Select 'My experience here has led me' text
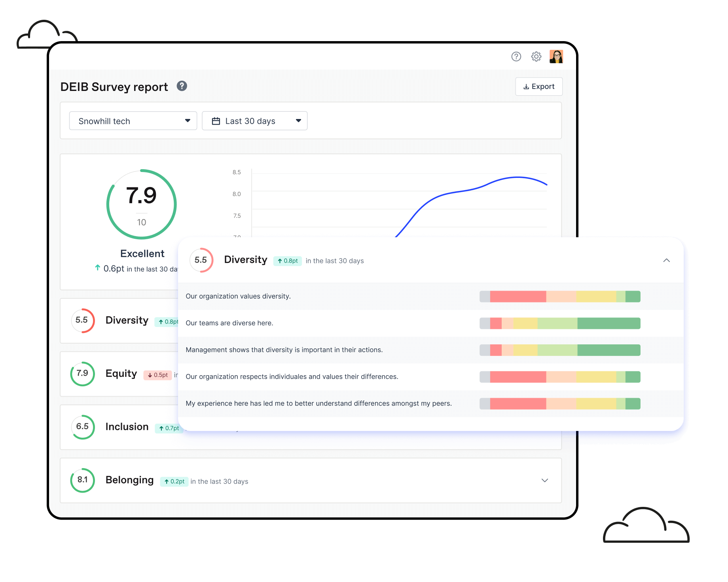The width and height of the screenshot is (728, 582). pyautogui.click(x=318, y=404)
